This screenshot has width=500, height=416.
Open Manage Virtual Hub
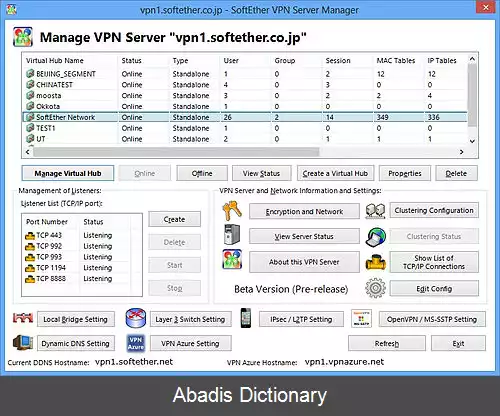coord(68,173)
